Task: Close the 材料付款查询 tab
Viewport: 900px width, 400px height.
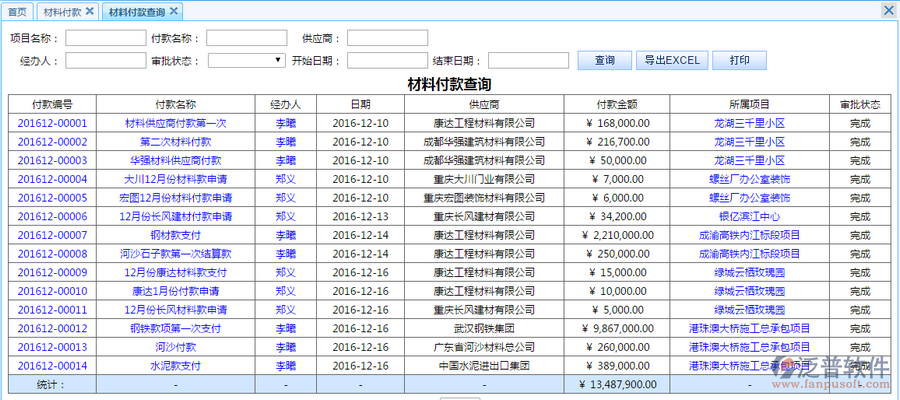Action: [x=173, y=11]
